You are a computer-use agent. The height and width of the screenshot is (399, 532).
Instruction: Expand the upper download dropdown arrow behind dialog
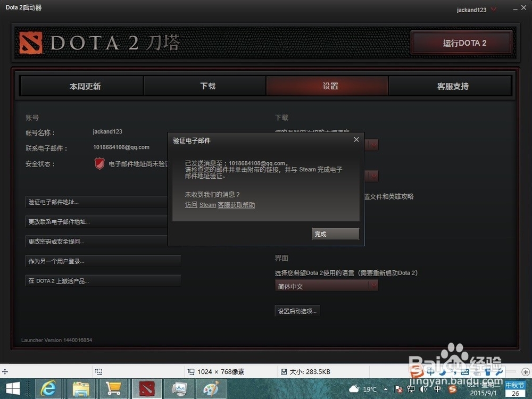point(373,145)
